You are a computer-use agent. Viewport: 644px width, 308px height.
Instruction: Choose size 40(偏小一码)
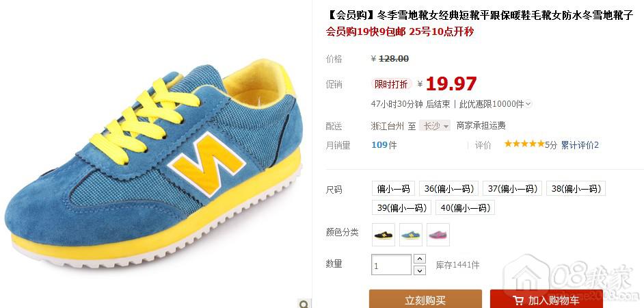(466, 207)
